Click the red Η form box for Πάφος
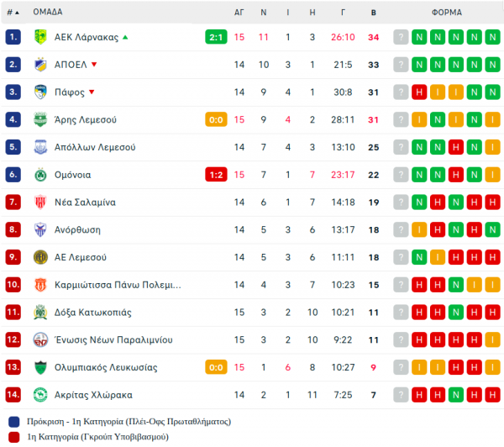Viewport: 504px width, 447px height. point(419,92)
